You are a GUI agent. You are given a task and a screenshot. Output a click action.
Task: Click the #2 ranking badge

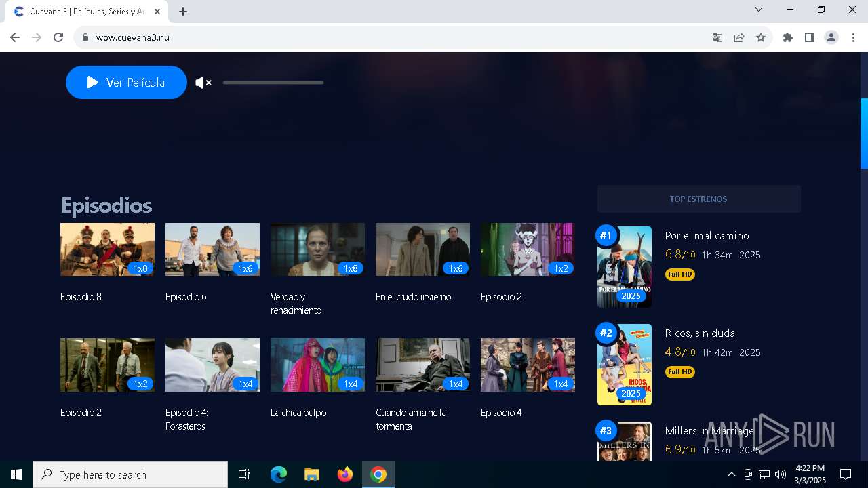coord(606,333)
